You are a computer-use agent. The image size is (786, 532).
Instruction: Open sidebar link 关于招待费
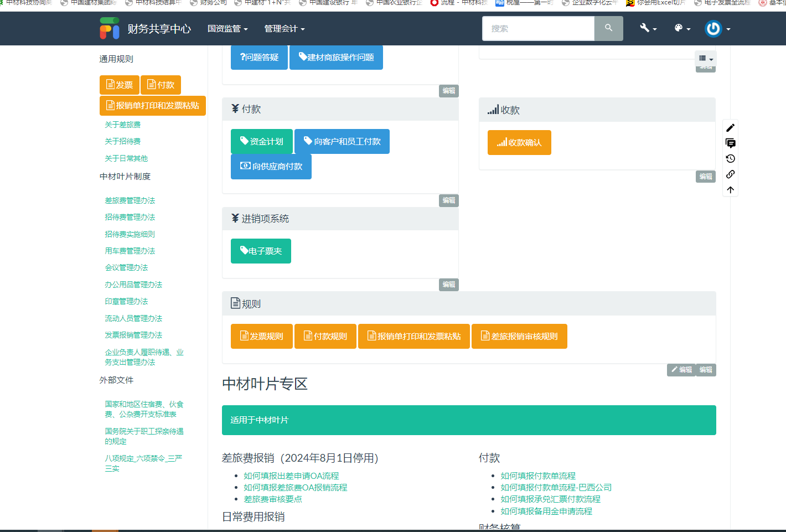pos(123,141)
